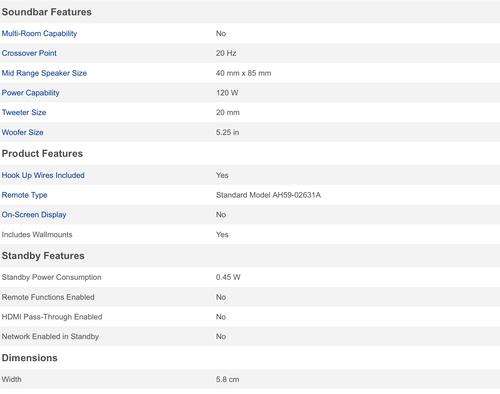500x394 pixels.
Task: Select the 0.45 W standby value
Action: [228, 277]
